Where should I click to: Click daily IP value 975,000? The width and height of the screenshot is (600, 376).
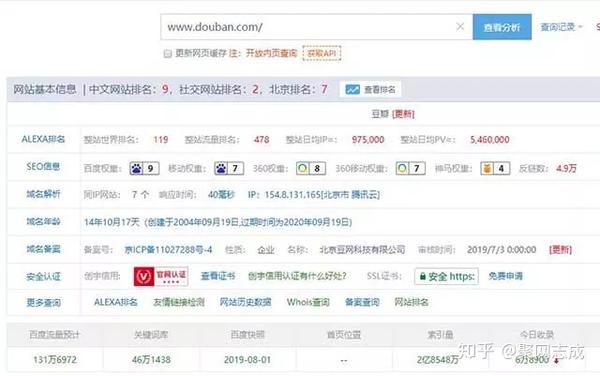point(368,140)
